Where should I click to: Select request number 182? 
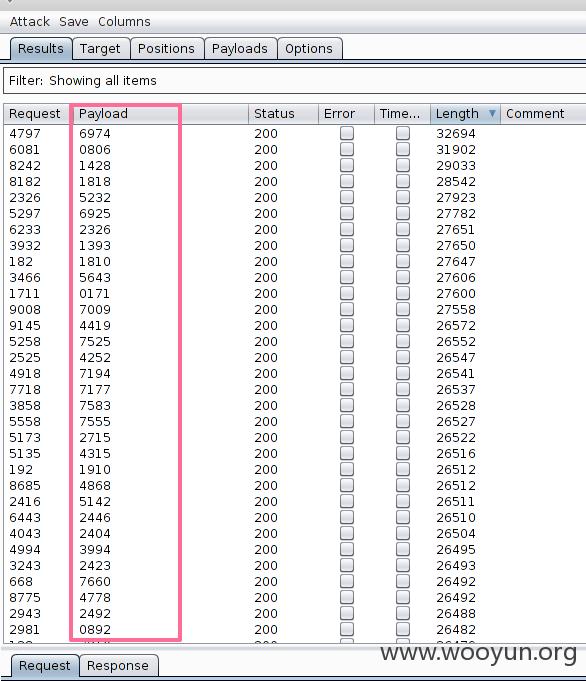pyautogui.click(x=21, y=261)
